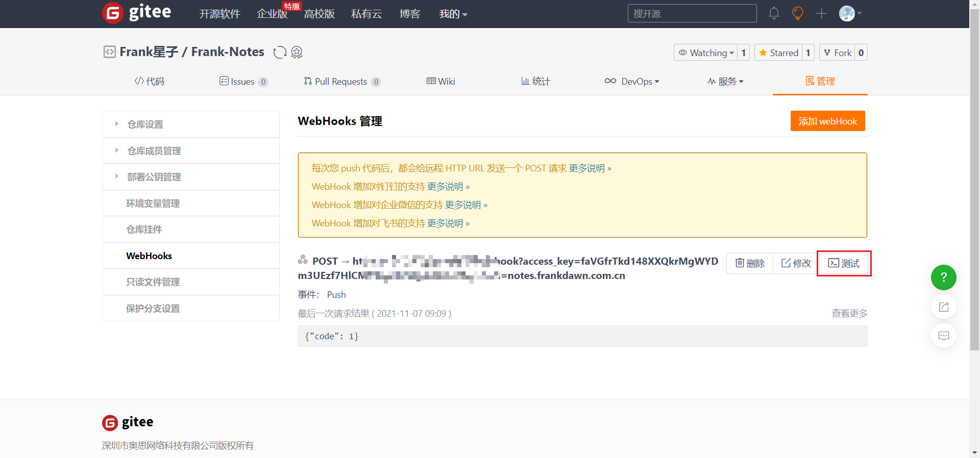Screen dimensions: 980x458
Task: Open the Wiki tab
Action: tap(441, 81)
